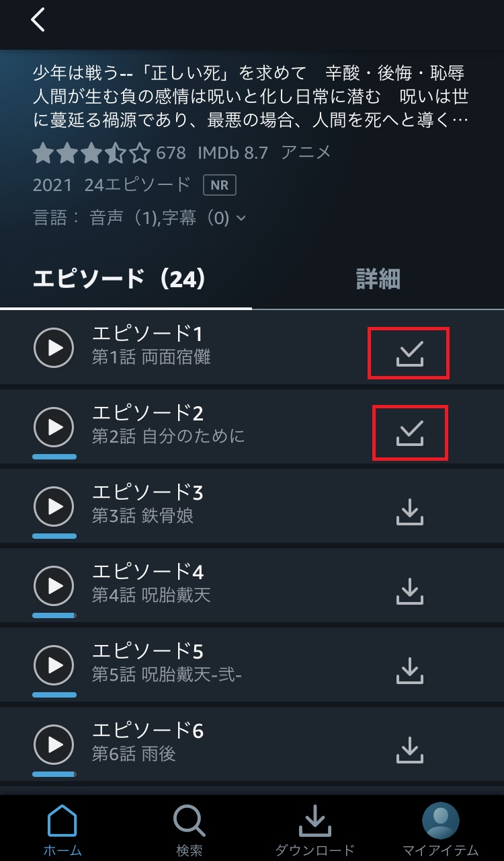Viewport: 504px width, 861px height.
Task: Switch to the 詳細 tab
Action: pos(378,279)
